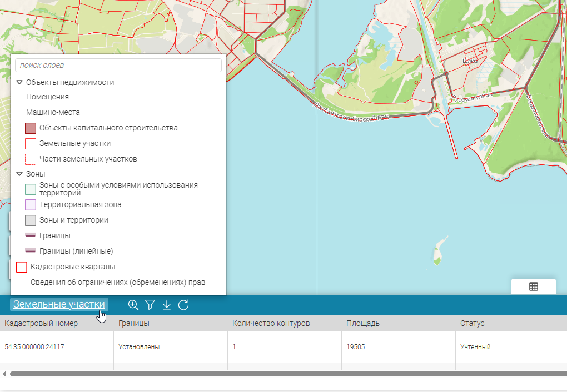
Task: Open the filter funnel icon
Action: point(150,304)
